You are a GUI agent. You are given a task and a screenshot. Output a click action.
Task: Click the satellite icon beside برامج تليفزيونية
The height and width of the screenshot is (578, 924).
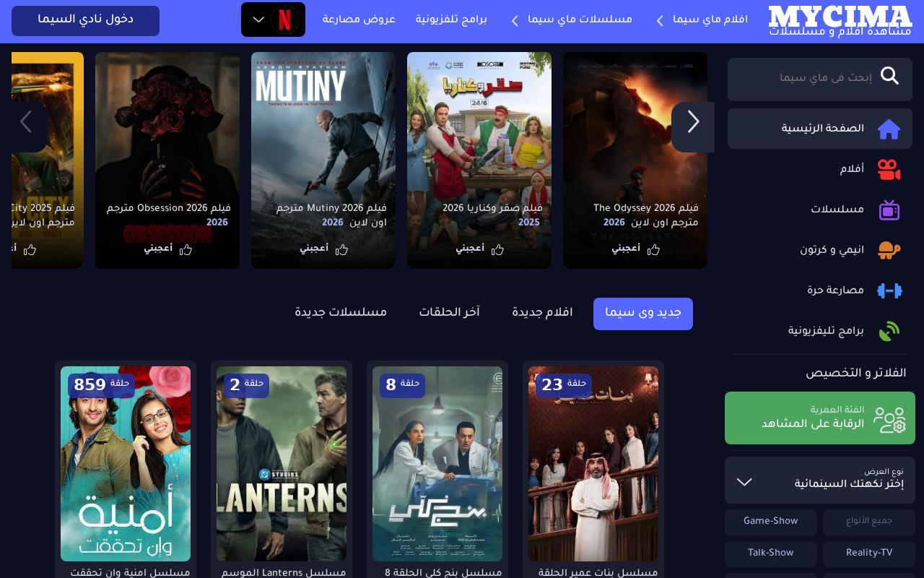(x=889, y=332)
